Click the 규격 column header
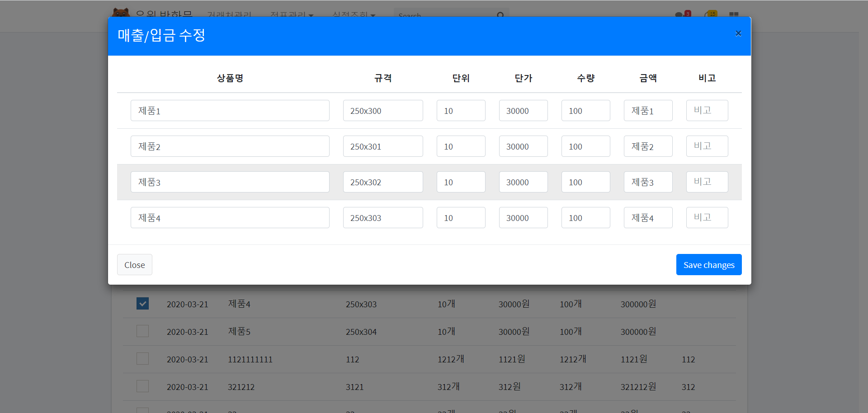This screenshot has width=868, height=413. 383,78
